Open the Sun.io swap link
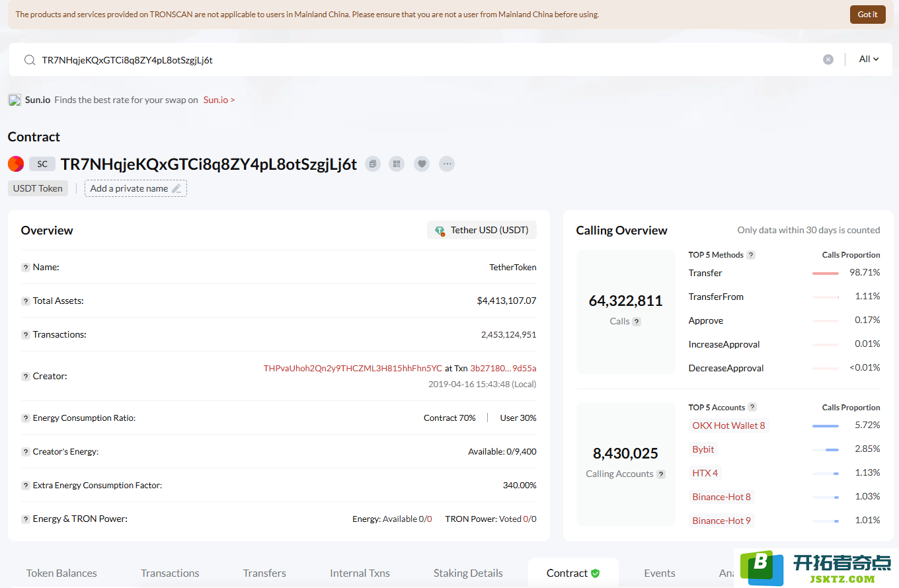This screenshot has height=588, width=899. [x=219, y=100]
